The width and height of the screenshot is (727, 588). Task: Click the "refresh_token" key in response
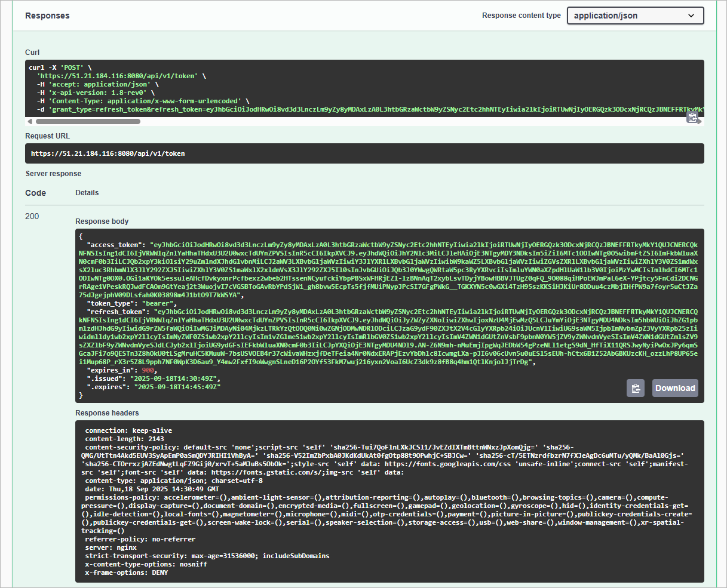click(118, 312)
